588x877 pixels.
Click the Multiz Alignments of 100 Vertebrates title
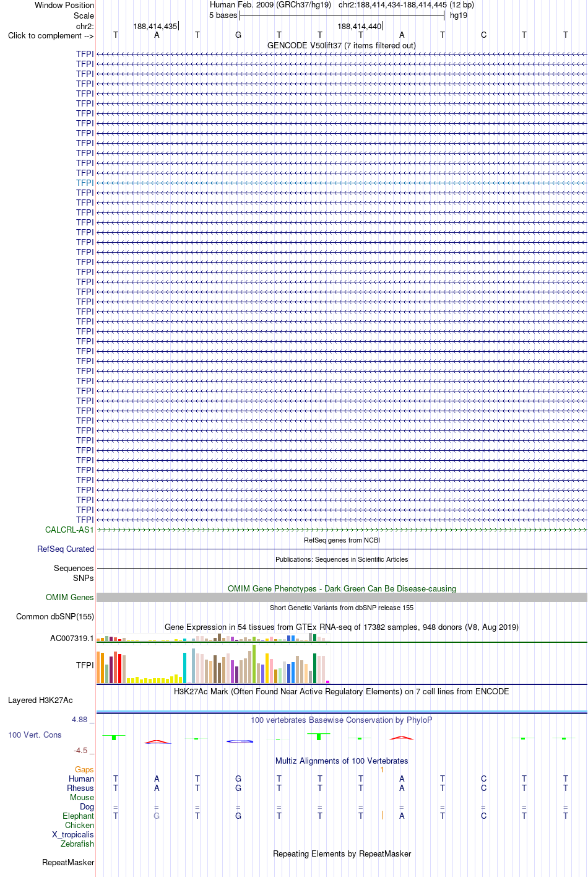342,761
